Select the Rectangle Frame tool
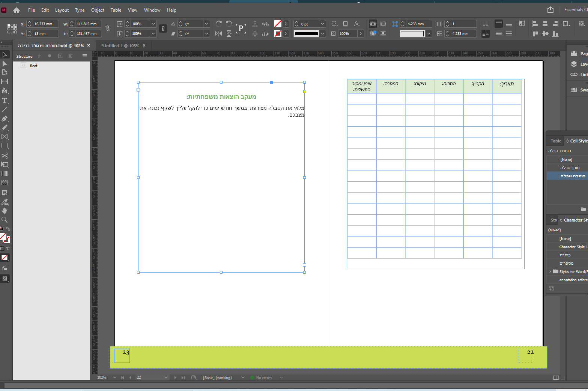 click(5, 137)
